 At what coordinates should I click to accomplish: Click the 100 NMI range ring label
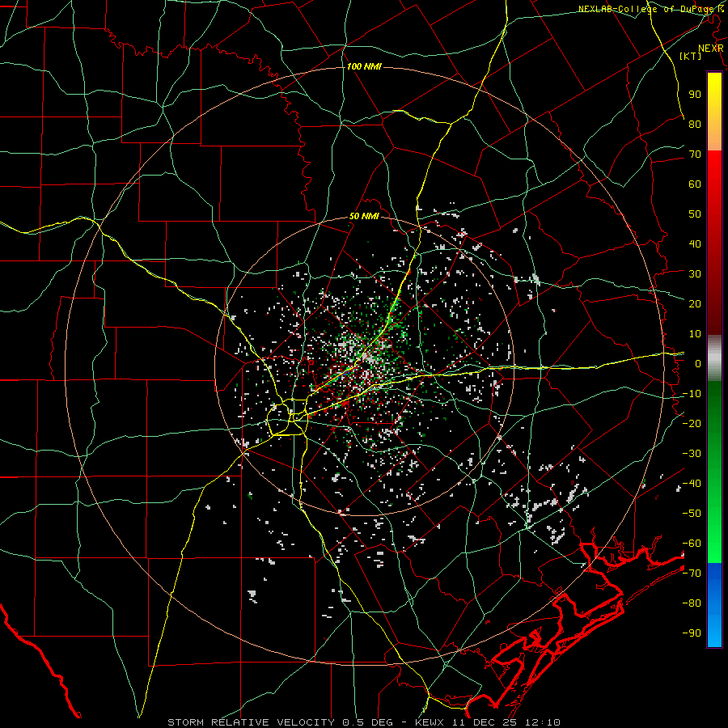point(364,67)
